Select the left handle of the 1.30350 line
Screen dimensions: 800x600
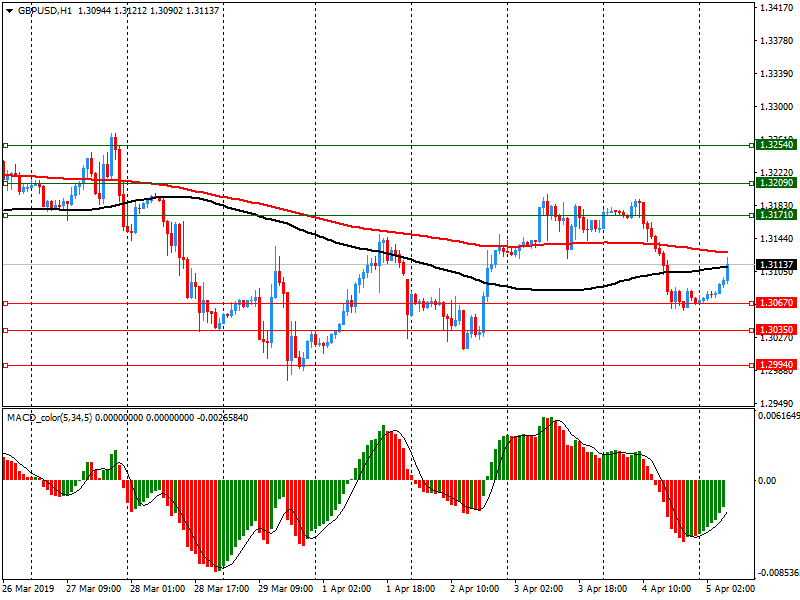5,330
